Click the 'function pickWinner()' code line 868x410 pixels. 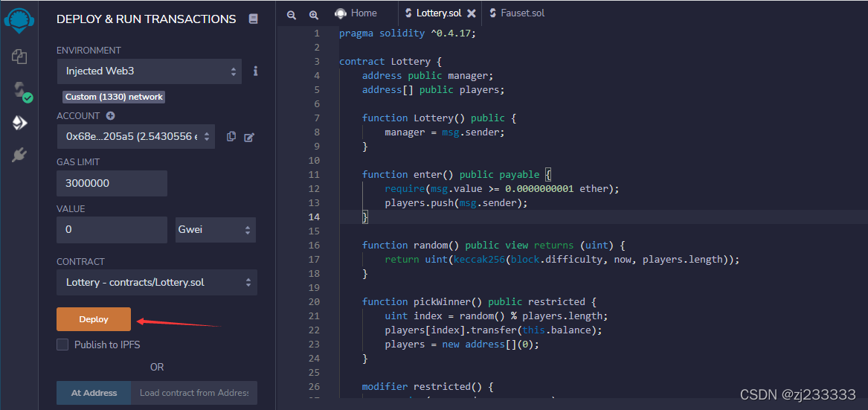[x=479, y=302]
